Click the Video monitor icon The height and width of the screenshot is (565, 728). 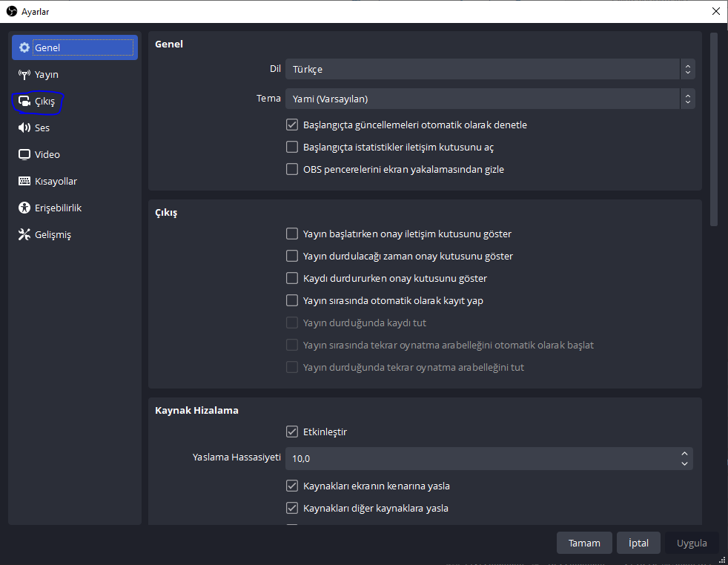point(24,154)
